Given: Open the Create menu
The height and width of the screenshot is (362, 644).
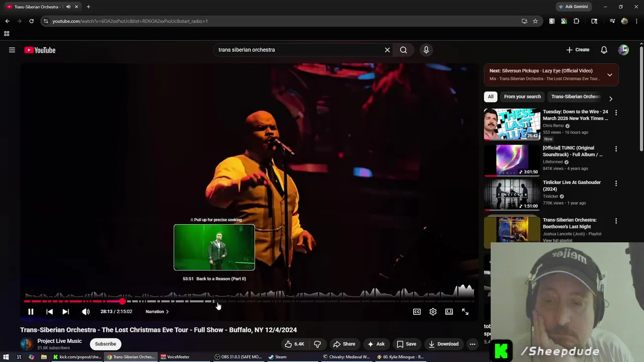Looking at the screenshot, I should click(x=578, y=50).
